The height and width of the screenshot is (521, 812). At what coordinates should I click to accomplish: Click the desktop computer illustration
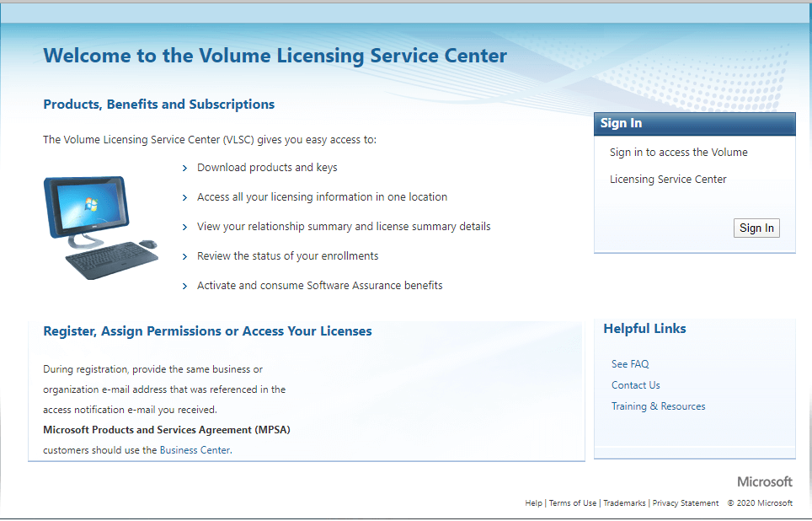(101, 228)
